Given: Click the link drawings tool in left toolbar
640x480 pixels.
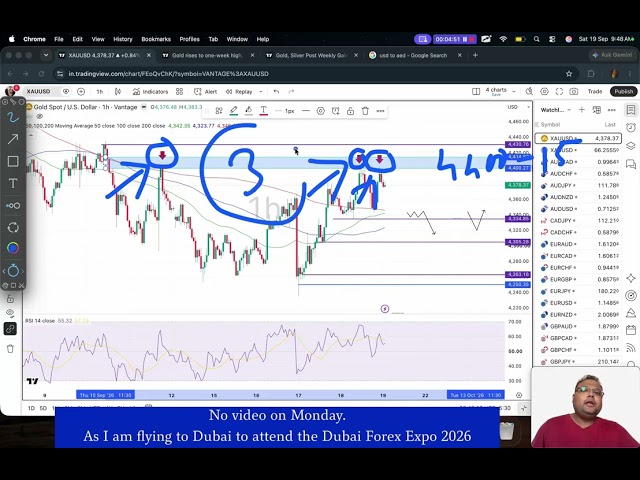Looking at the screenshot, I should [x=11, y=329].
